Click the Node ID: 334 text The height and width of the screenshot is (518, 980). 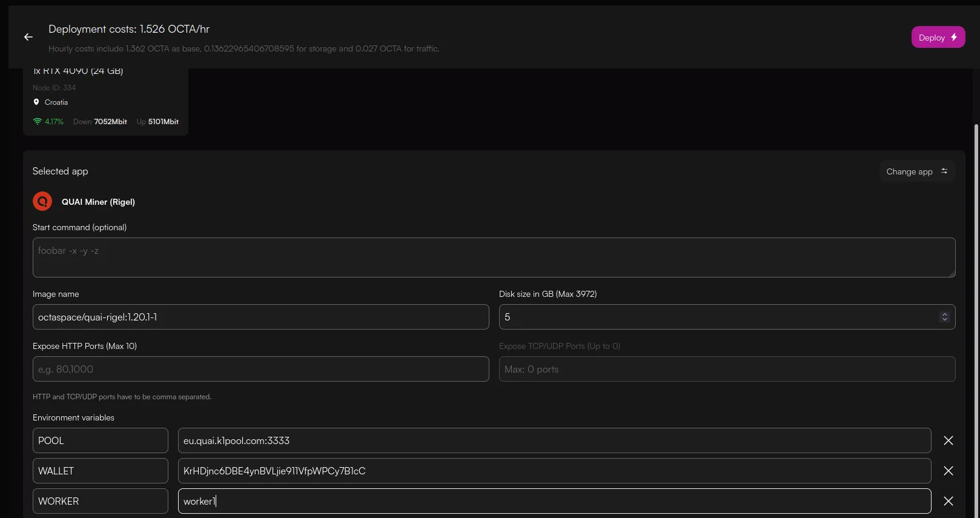pyautogui.click(x=54, y=88)
